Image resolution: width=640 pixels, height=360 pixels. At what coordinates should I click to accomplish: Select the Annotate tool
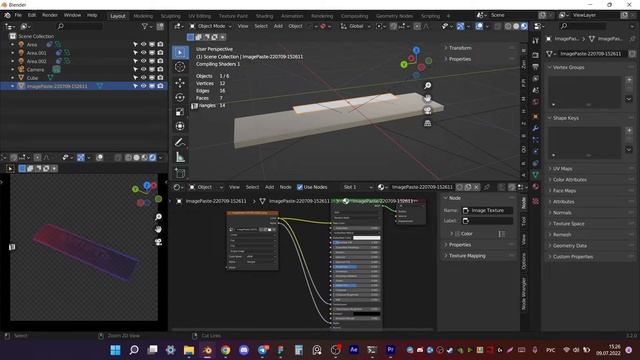(180, 142)
